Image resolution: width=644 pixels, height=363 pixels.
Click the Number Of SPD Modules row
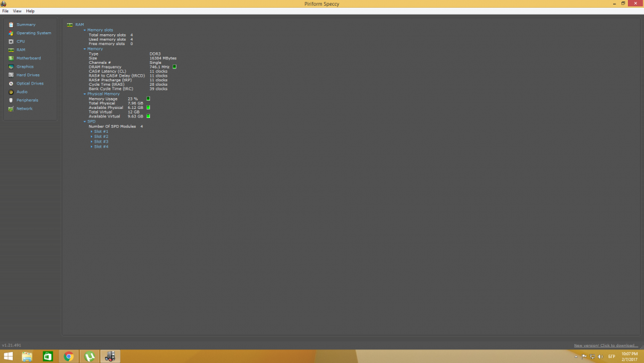116,126
